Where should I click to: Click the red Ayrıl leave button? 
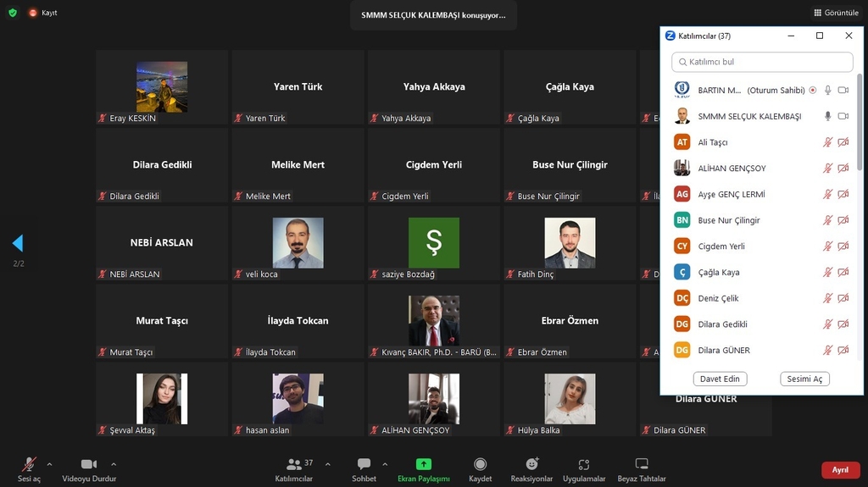coord(840,469)
